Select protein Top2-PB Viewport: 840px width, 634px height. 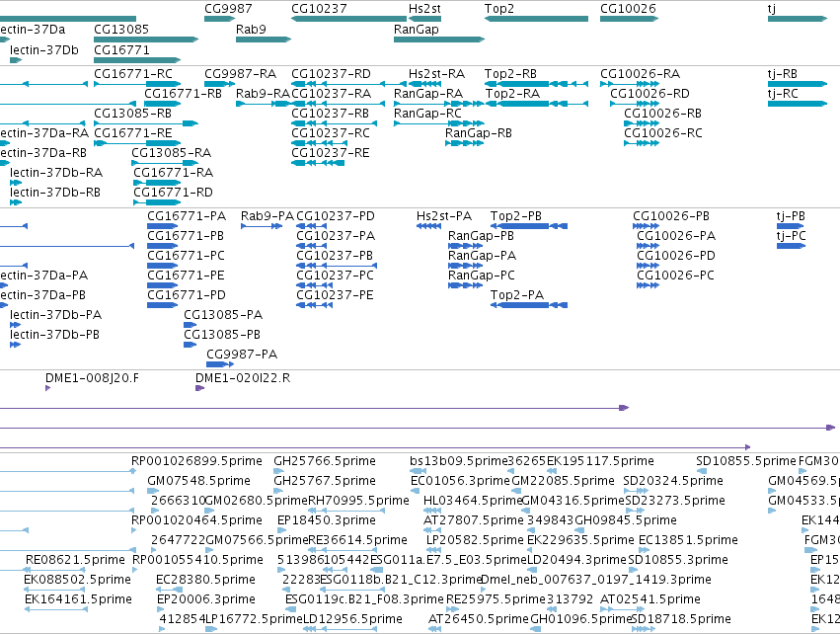click(516, 216)
